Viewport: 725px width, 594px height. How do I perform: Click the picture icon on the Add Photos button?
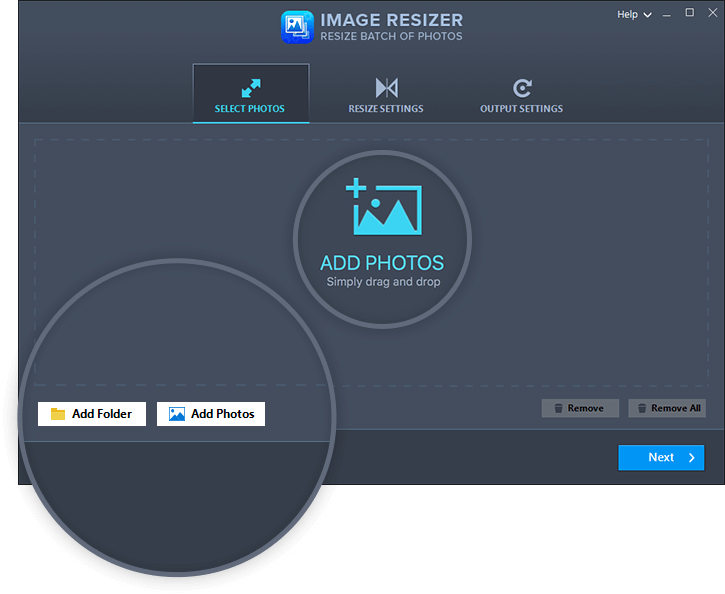click(x=177, y=414)
